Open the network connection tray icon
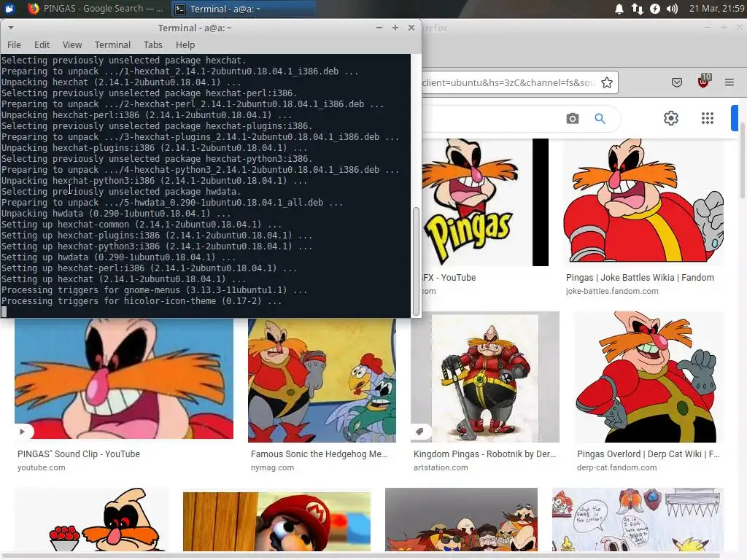 coord(637,9)
